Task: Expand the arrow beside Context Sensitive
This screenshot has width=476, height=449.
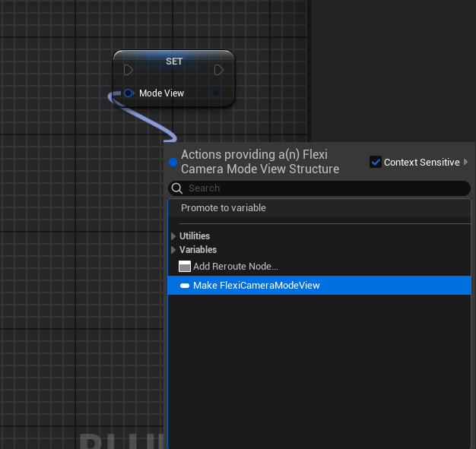Action: coord(465,162)
